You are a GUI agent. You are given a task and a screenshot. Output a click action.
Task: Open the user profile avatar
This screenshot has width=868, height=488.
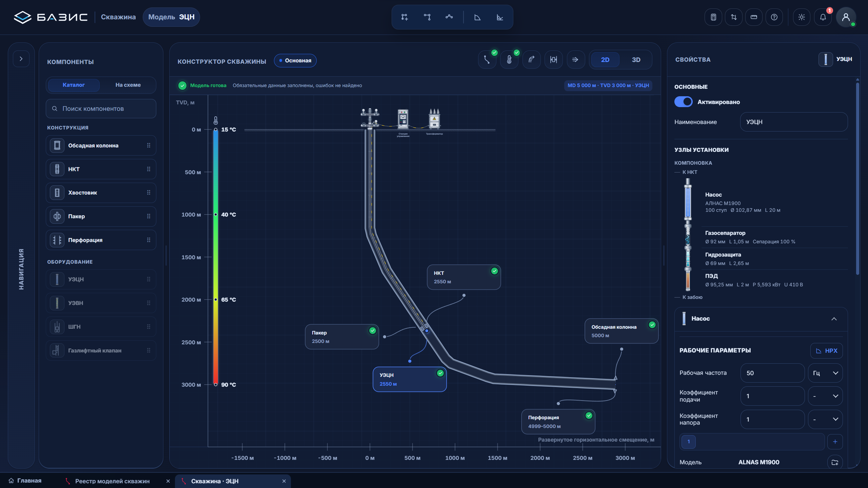pos(846,17)
